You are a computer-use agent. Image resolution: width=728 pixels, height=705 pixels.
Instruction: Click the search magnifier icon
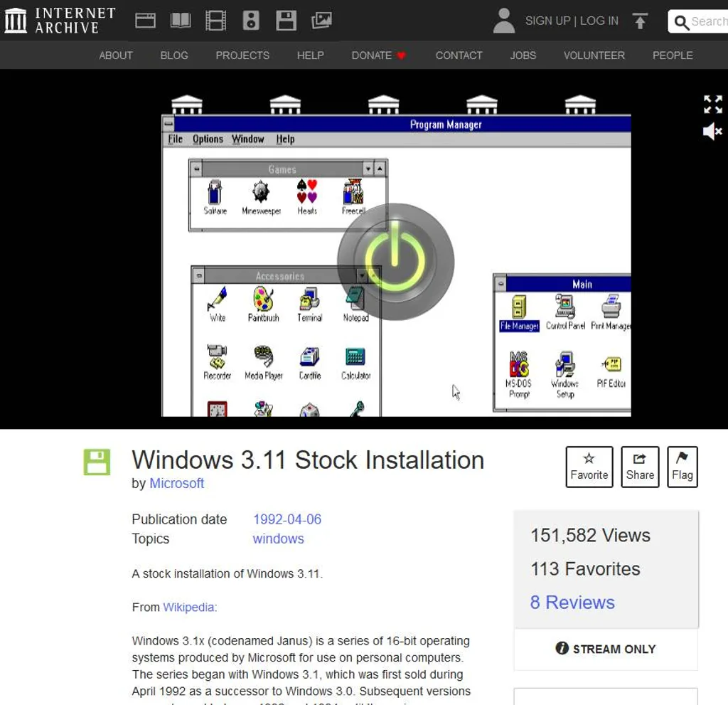(x=680, y=22)
